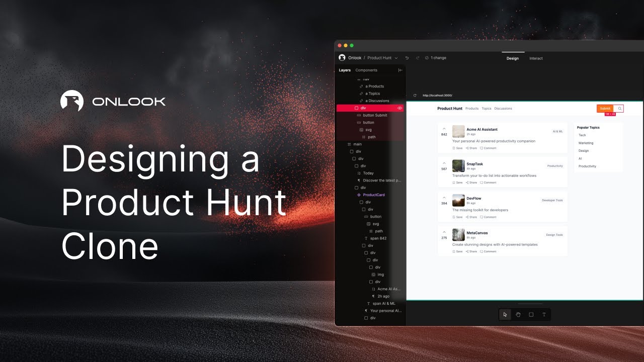
Task: Click the redo arrow icon
Action: click(x=417, y=58)
